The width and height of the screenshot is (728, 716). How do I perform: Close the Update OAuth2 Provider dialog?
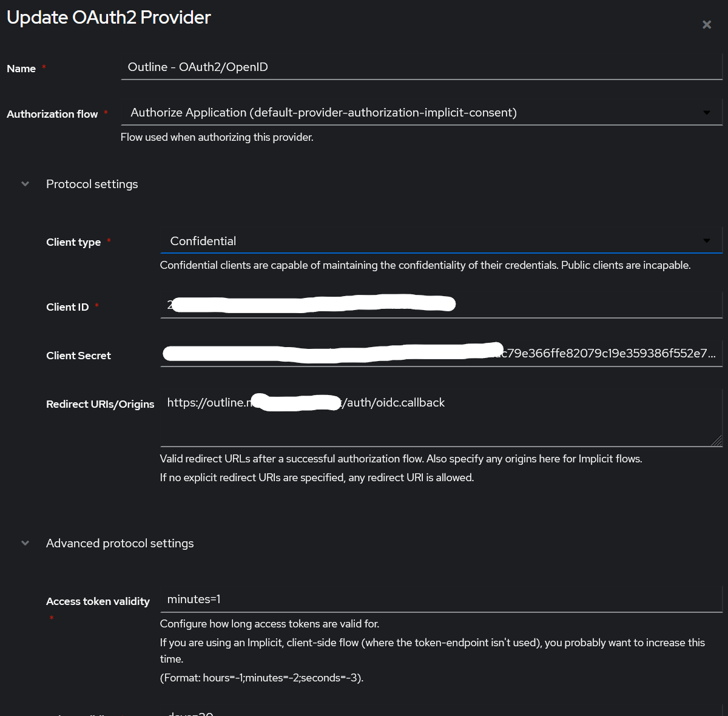click(706, 24)
